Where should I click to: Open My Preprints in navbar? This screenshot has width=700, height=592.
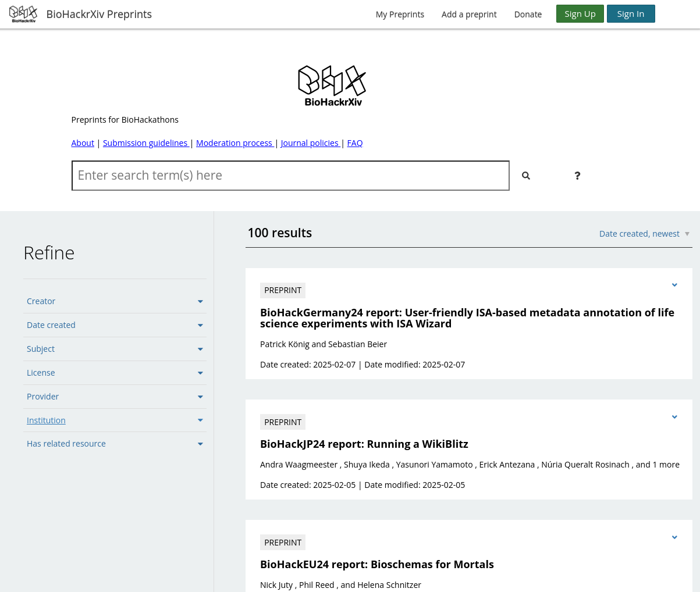click(400, 15)
